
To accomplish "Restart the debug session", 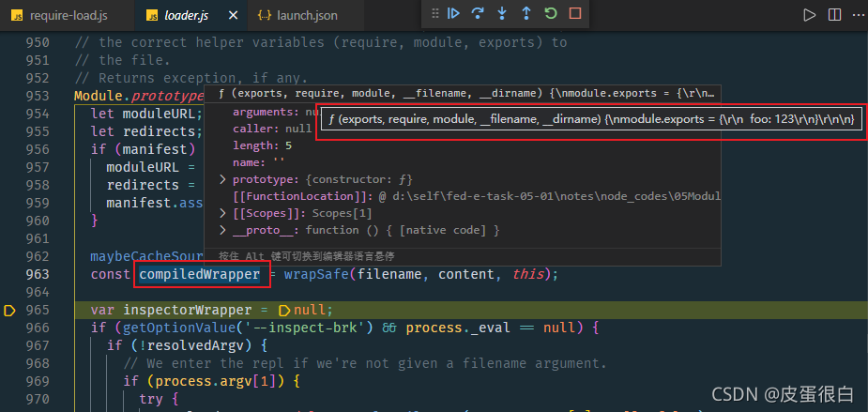I will (551, 13).
